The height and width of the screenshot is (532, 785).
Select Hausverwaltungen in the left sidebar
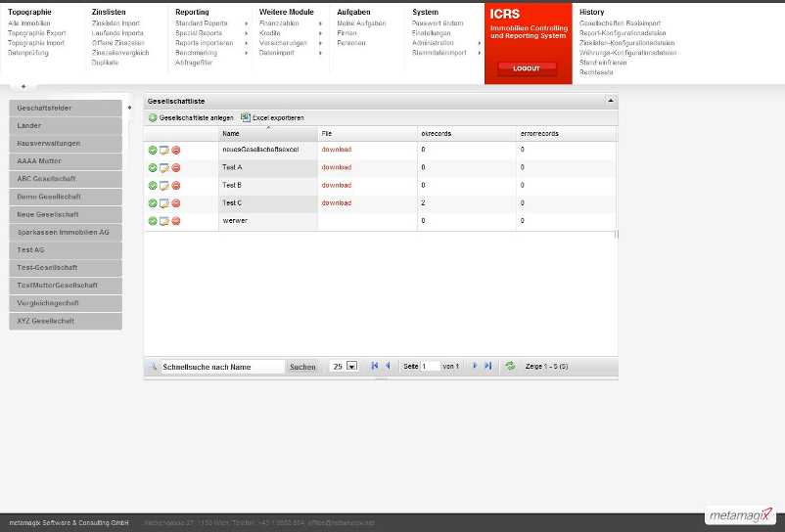click(66, 144)
